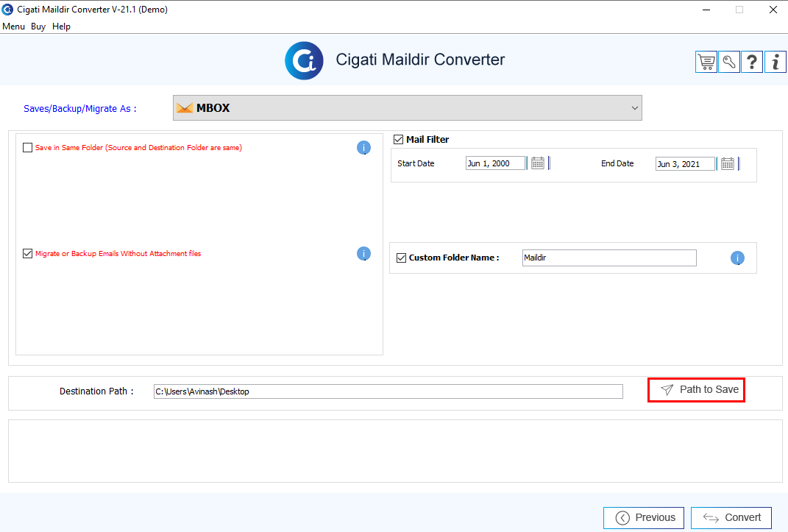Uncheck Migrate Emails Without Attachment files
This screenshot has height=532, width=788.
point(28,254)
